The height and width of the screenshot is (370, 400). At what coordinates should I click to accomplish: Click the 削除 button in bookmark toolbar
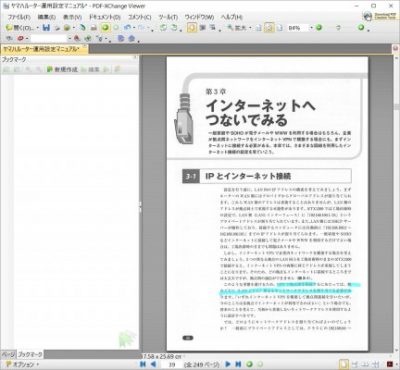(90, 69)
